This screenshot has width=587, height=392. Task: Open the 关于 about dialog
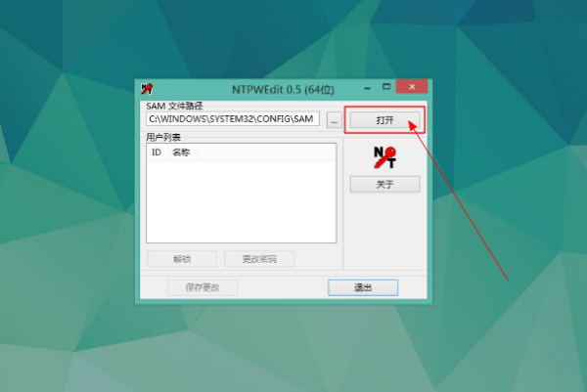tap(384, 184)
